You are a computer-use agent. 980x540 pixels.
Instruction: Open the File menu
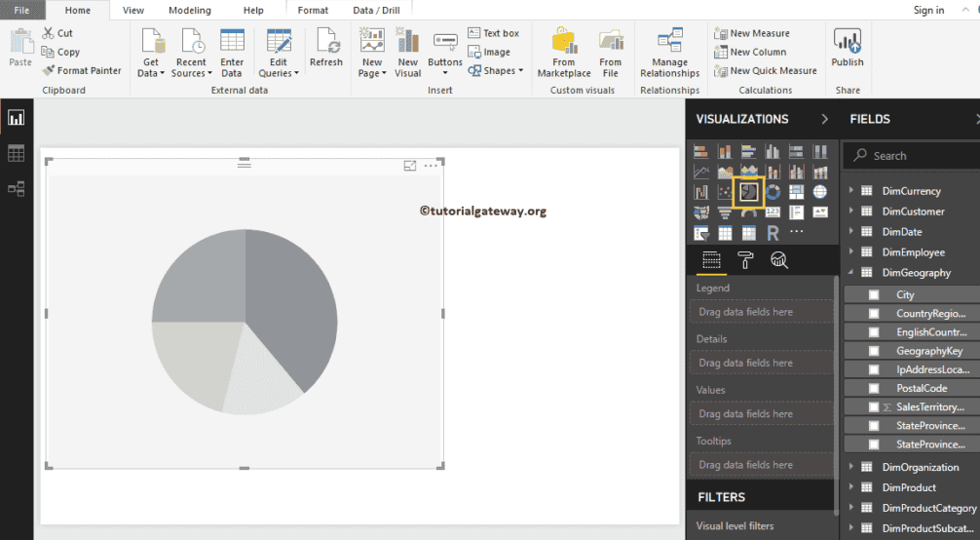21,11
